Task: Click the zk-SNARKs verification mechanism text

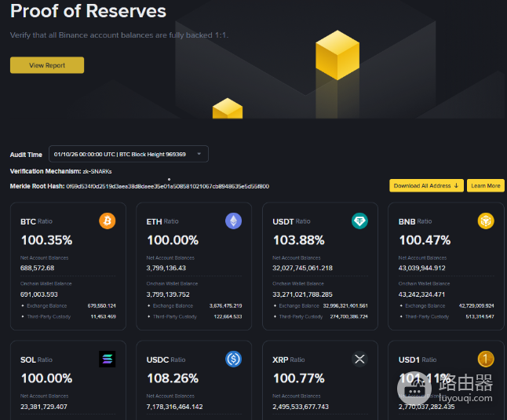Action: click(97, 171)
